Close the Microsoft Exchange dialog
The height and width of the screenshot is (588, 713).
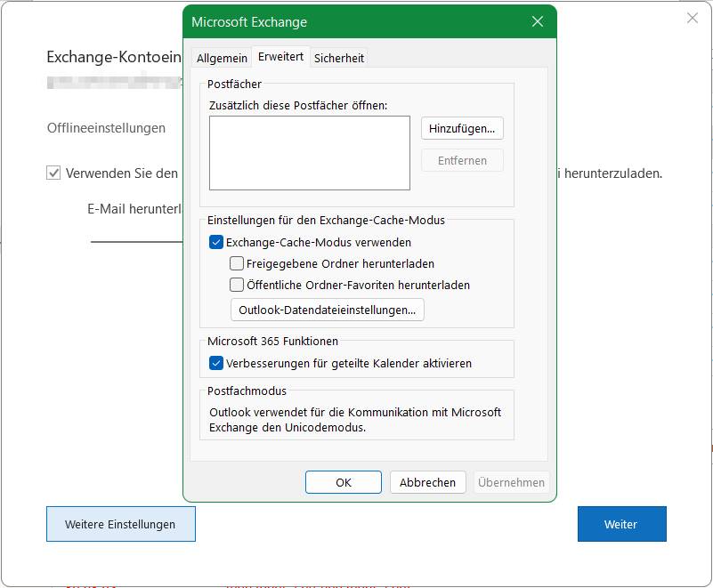(538, 21)
